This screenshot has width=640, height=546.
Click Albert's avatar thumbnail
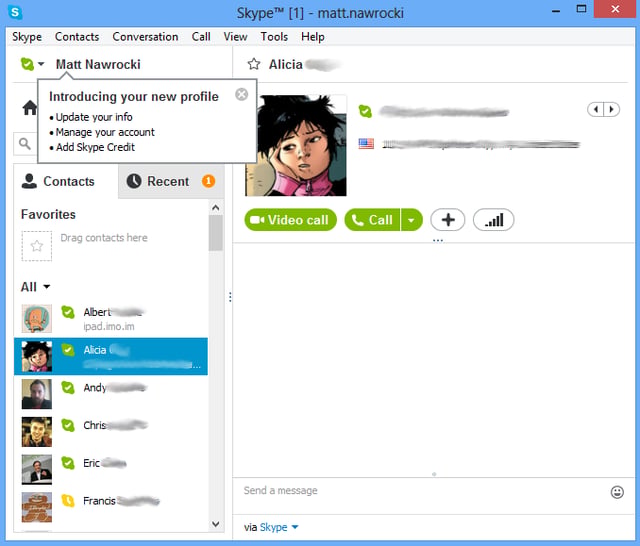[37, 319]
